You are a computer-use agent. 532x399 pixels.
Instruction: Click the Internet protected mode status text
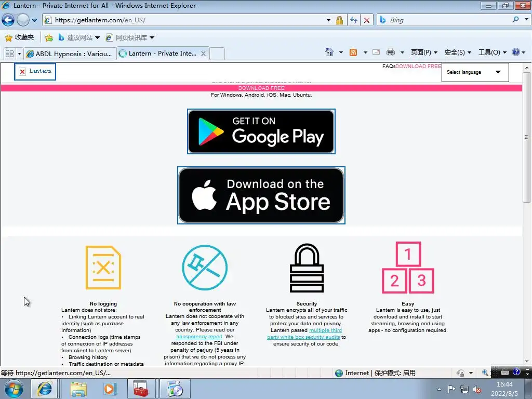pos(375,373)
